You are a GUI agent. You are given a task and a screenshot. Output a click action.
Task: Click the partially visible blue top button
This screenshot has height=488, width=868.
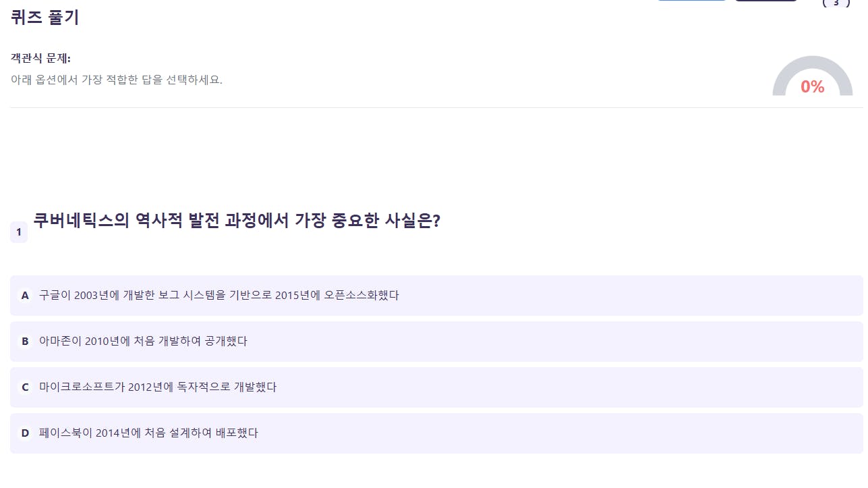[692, 1]
